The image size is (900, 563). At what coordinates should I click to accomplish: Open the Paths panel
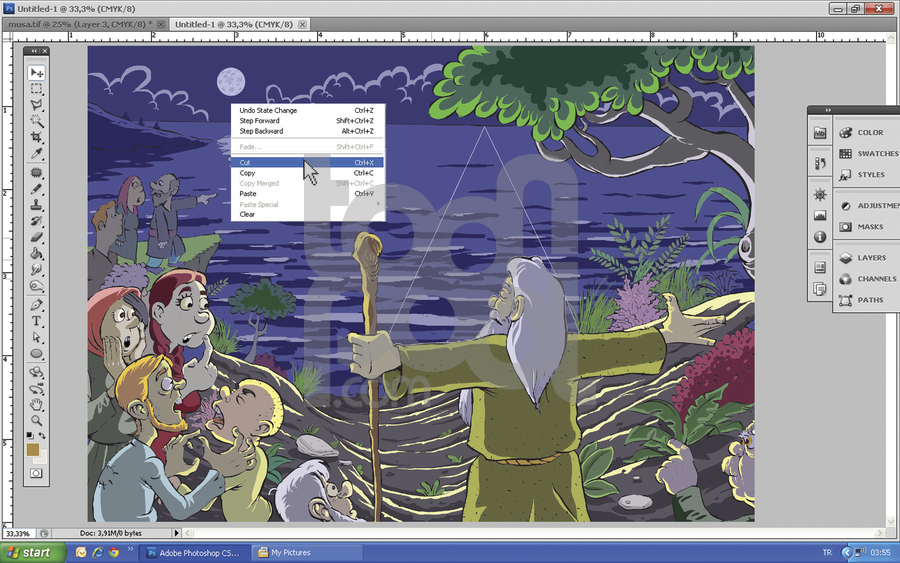point(867,300)
